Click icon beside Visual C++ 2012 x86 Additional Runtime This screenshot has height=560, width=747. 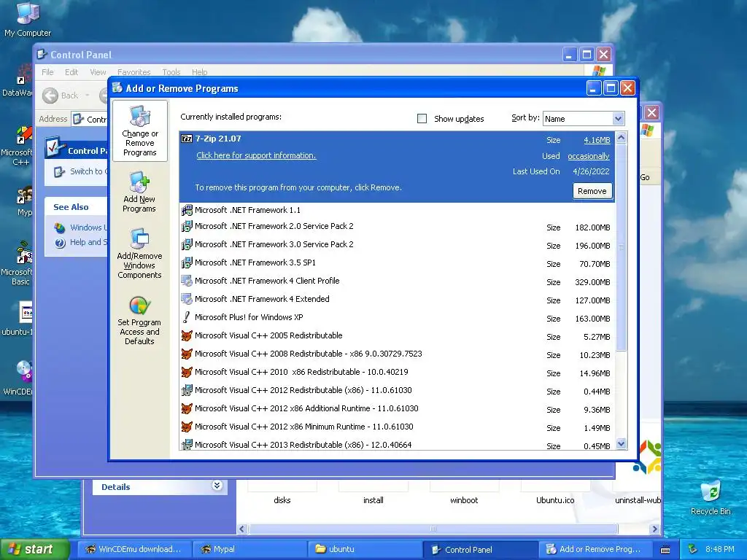(x=187, y=408)
